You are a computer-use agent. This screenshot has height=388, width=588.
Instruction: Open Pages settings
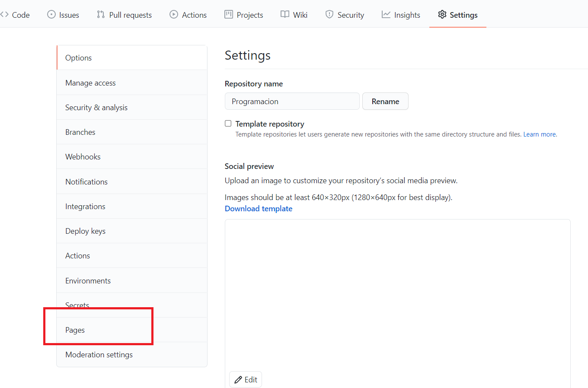pos(132,330)
